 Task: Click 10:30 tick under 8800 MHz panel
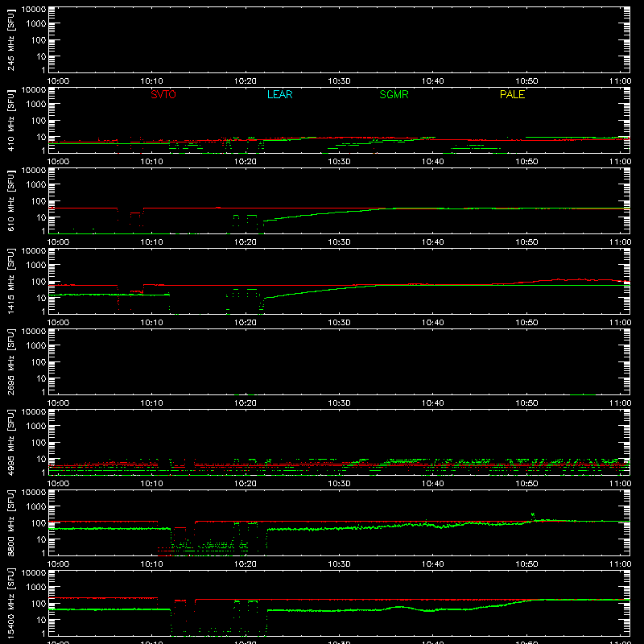coord(339,564)
